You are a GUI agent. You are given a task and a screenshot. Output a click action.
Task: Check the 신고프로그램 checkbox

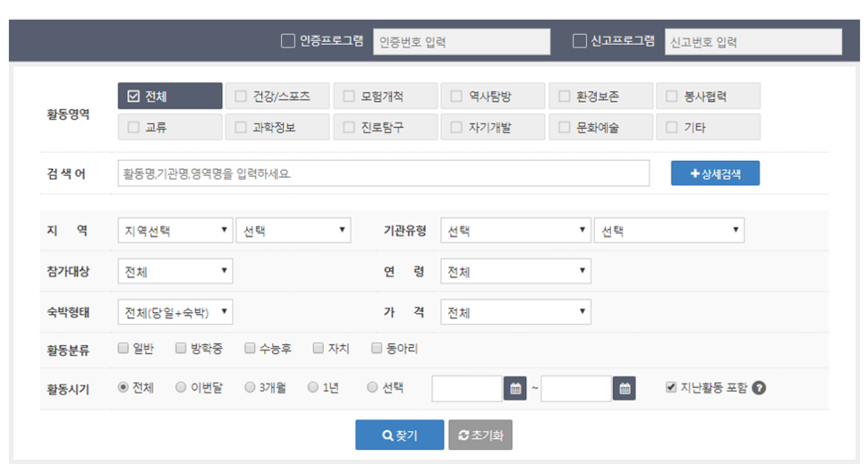[x=579, y=40]
